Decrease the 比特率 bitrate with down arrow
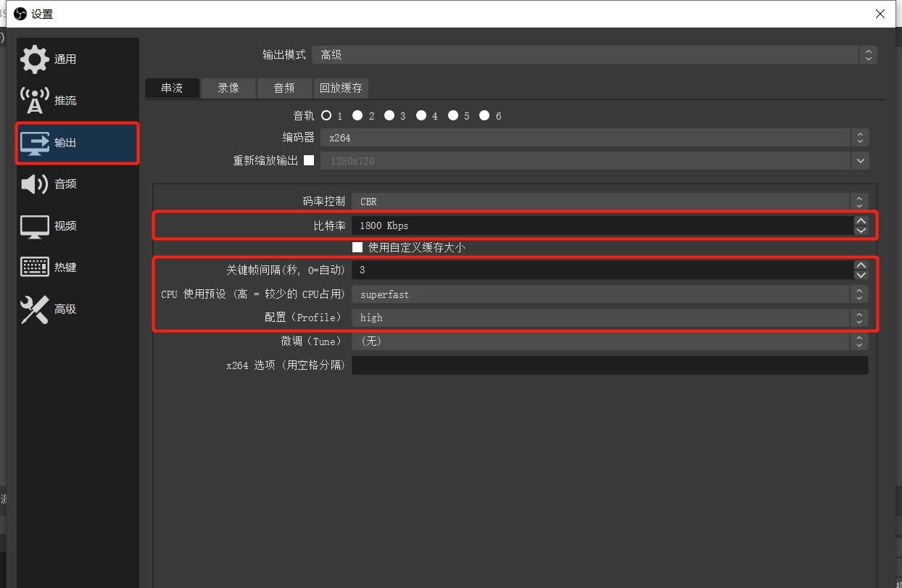The width and height of the screenshot is (902, 588). 861,231
